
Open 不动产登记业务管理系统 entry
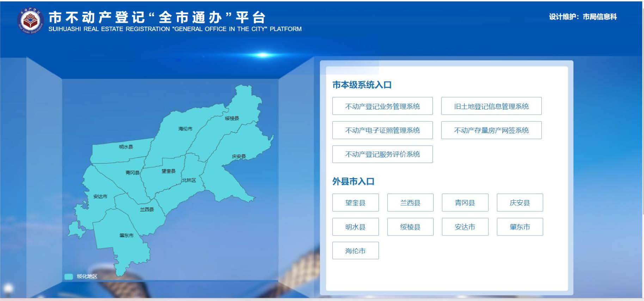pyautogui.click(x=382, y=106)
